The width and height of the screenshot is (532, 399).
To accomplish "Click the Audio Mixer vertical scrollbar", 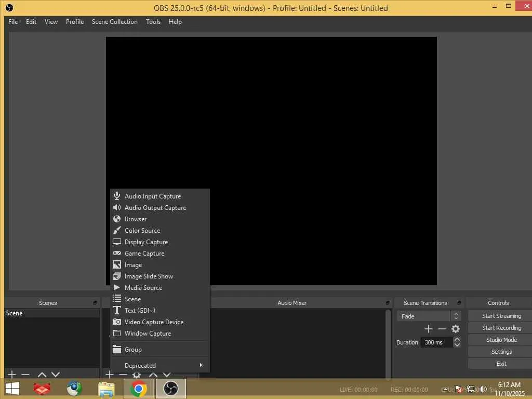I will coord(388,344).
